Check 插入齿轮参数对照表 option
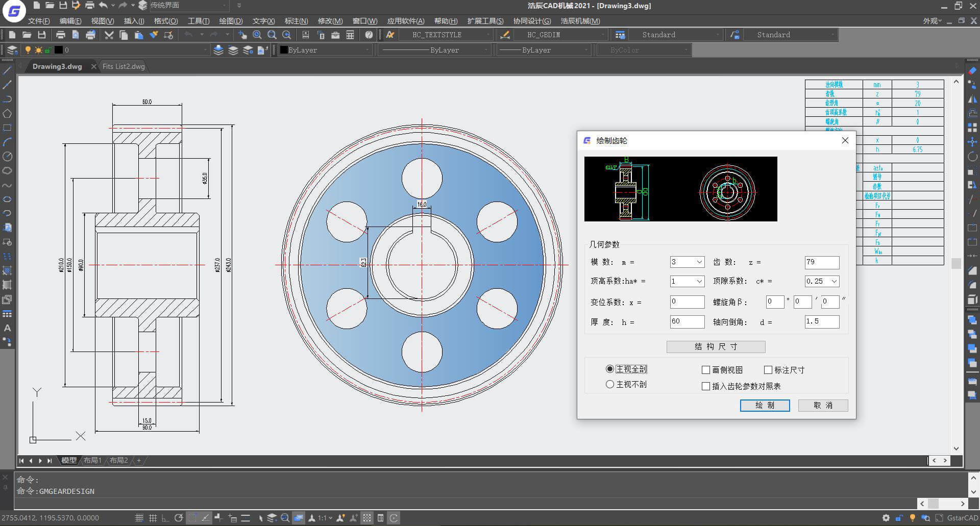This screenshot has width=980, height=526. (x=706, y=386)
